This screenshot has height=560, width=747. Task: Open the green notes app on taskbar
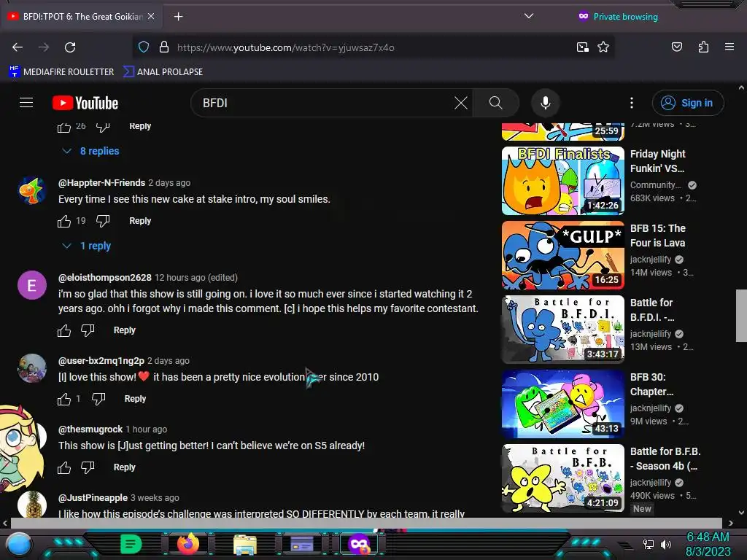pyautogui.click(x=131, y=544)
